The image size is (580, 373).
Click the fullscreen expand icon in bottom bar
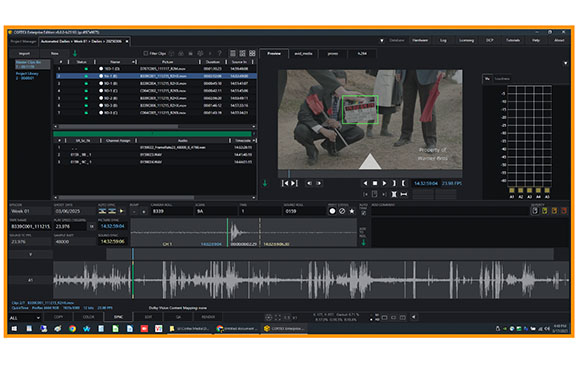278,317
